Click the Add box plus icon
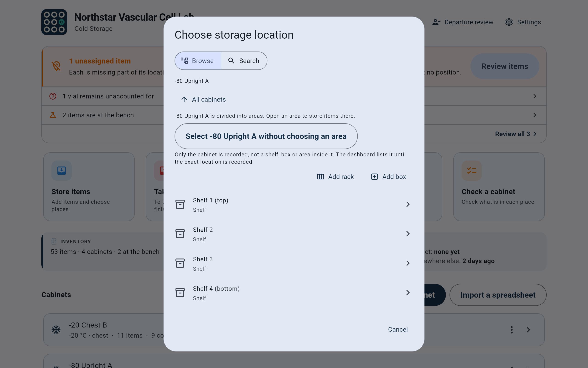The image size is (588, 368). tap(374, 177)
